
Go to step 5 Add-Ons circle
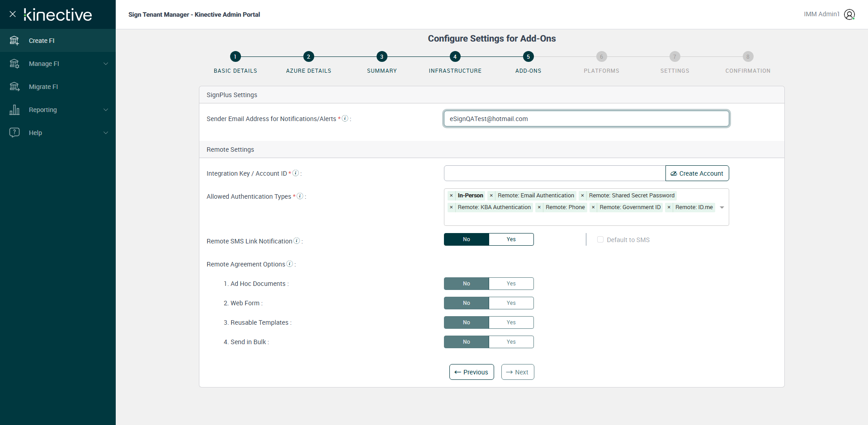(528, 56)
